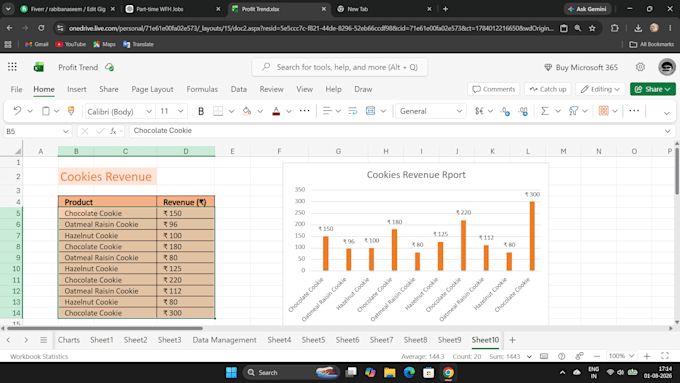Viewport: 680px width, 383px height.
Task: Select the Cookies Revenue Rport chart title
Action: (x=416, y=175)
